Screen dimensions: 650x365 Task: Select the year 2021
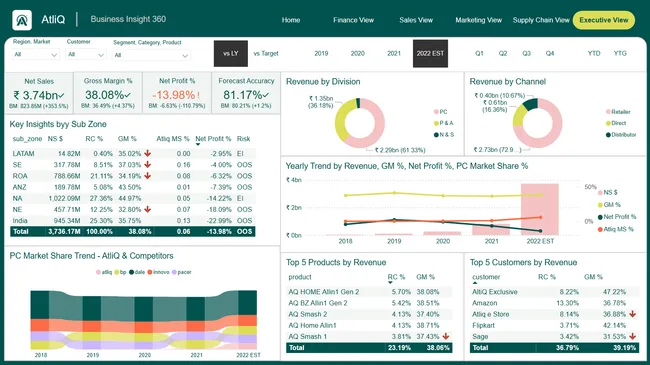coord(394,54)
